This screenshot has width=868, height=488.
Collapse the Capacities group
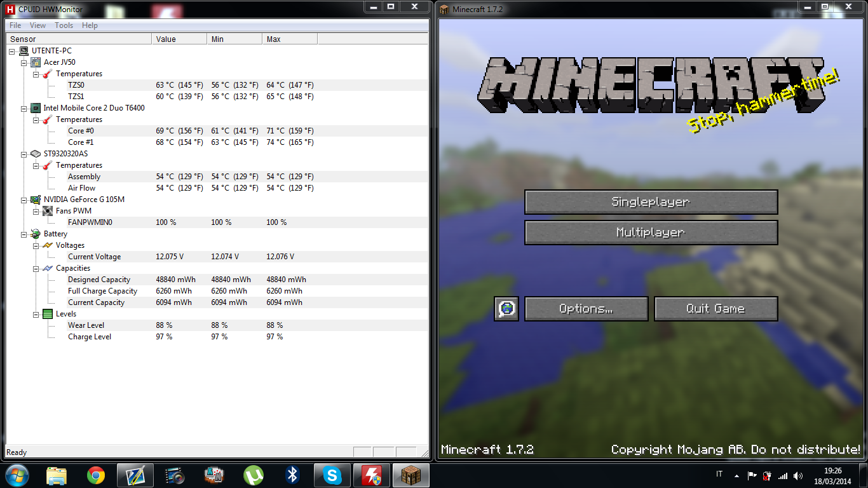(36, 268)
